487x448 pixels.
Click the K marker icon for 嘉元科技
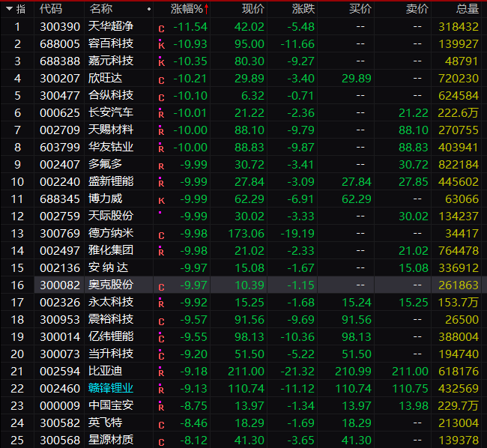(161, 61)
